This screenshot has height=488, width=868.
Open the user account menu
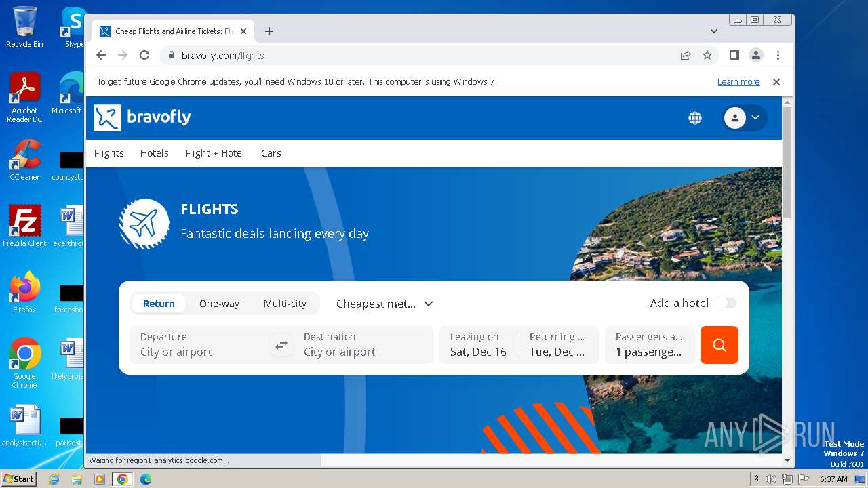(x=745, y=118)
